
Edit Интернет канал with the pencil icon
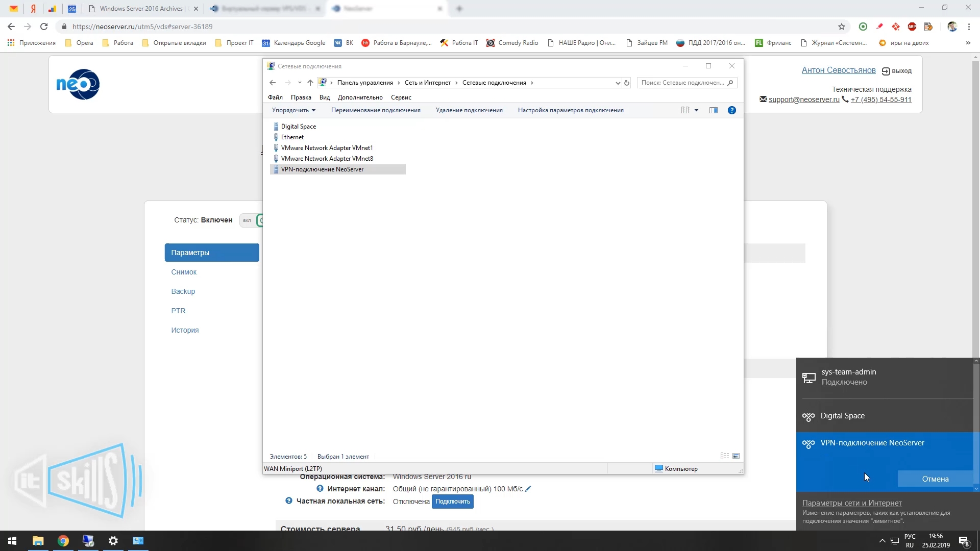point(528,489)
